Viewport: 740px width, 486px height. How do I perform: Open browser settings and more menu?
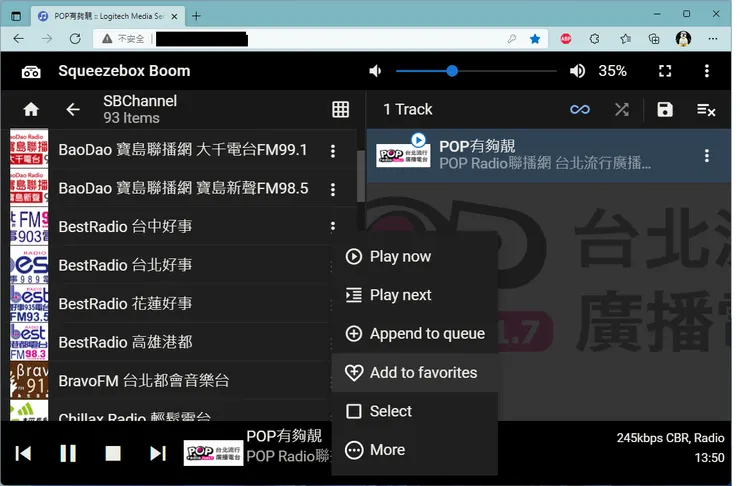(713, 39)
